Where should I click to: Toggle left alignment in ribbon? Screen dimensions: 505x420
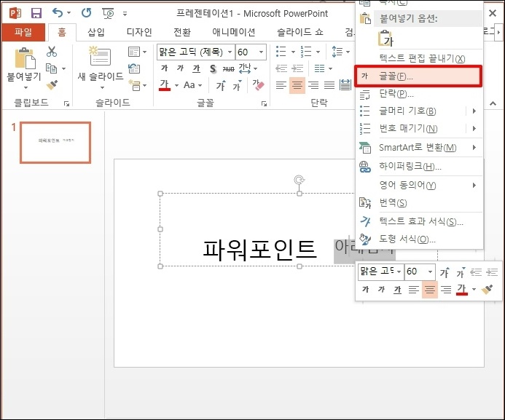point(281,85)
